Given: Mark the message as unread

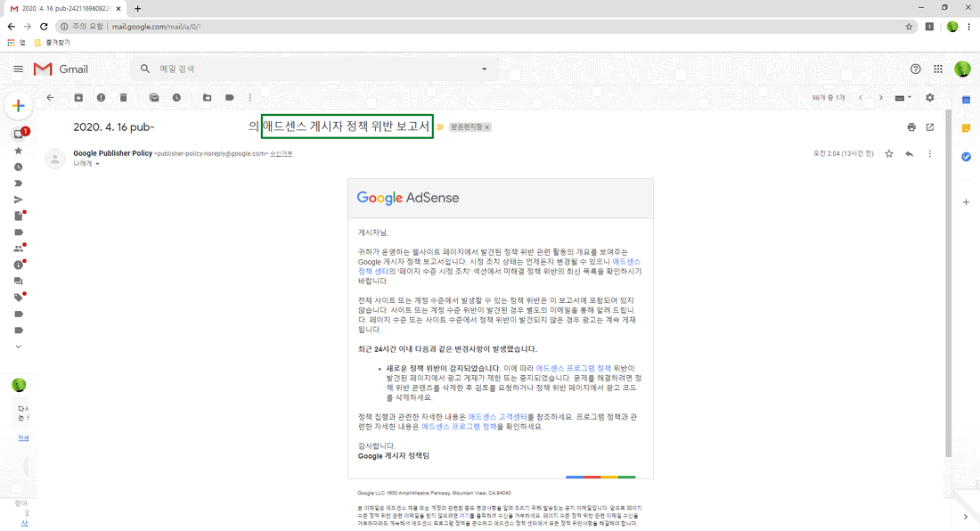Looking at the screenshot, I should [154, 97].
